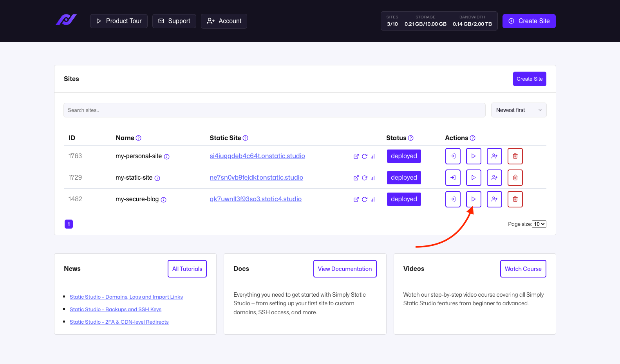620x364 pixels.
Task: Click deployed status of my-secure-blog
Action: [404, 199]
